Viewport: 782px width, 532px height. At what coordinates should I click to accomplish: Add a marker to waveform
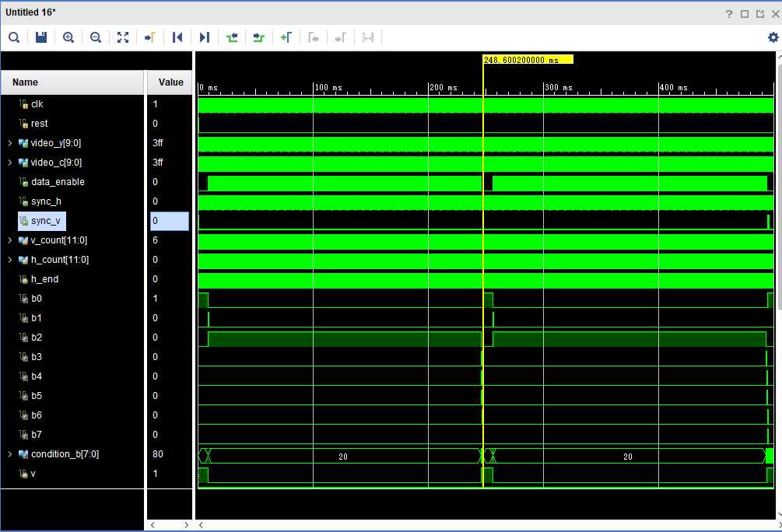[286, 37]
